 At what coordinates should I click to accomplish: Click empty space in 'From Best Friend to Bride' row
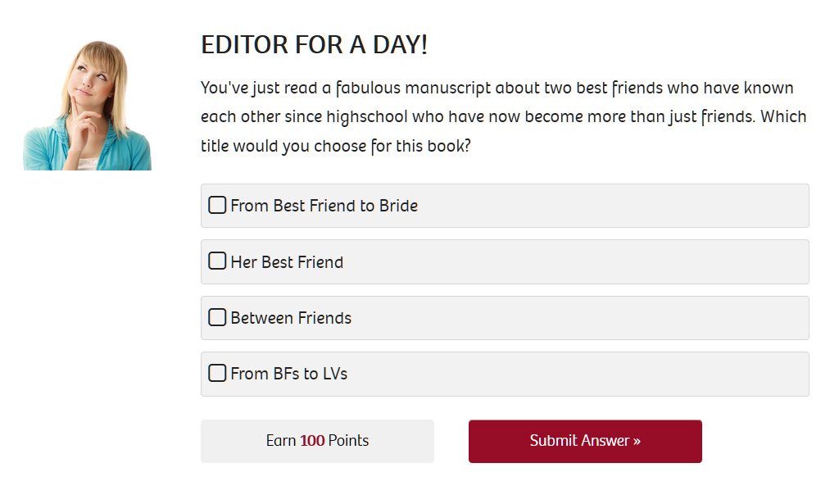pos(614,206)
